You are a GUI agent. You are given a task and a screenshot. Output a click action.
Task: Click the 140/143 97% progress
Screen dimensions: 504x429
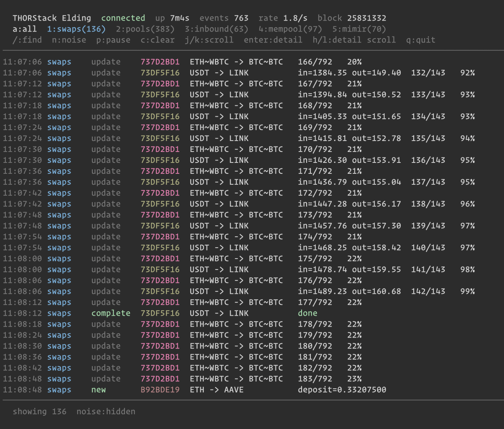point(443,248)
